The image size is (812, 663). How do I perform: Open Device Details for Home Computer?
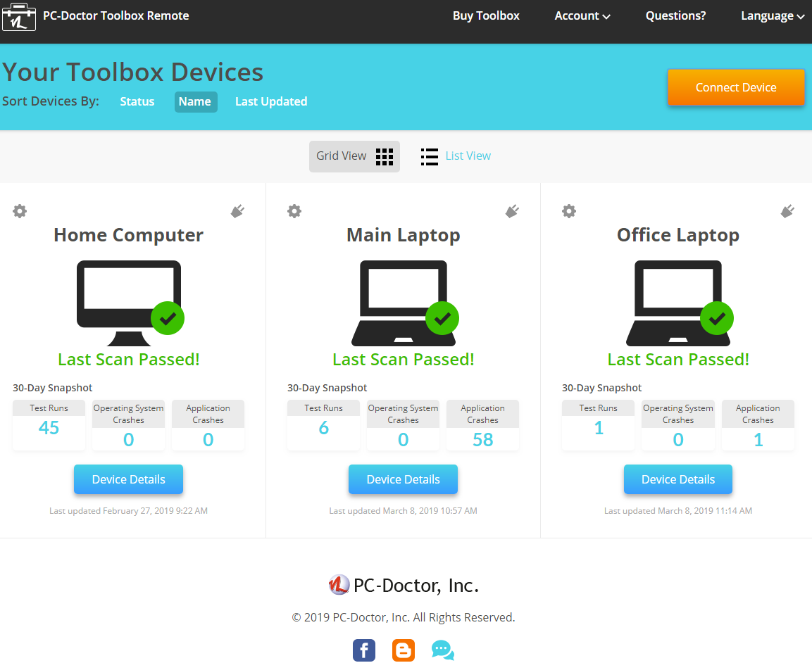click(128, 479)
